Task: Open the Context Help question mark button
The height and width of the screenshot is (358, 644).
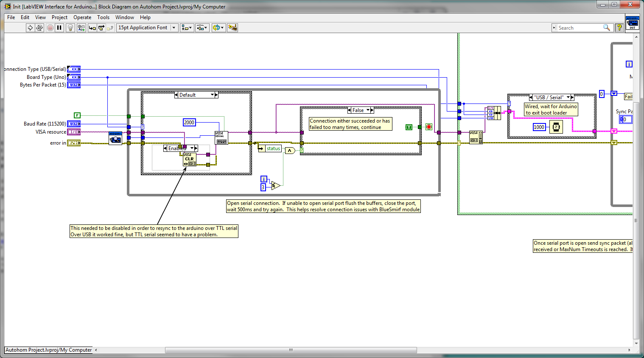Action: (x=619, y=28)
